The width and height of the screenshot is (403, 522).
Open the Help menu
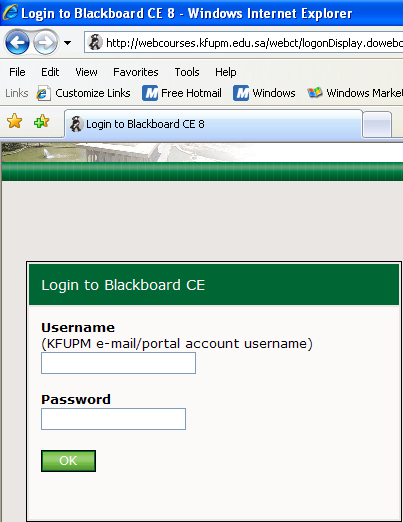coord(226,72)
